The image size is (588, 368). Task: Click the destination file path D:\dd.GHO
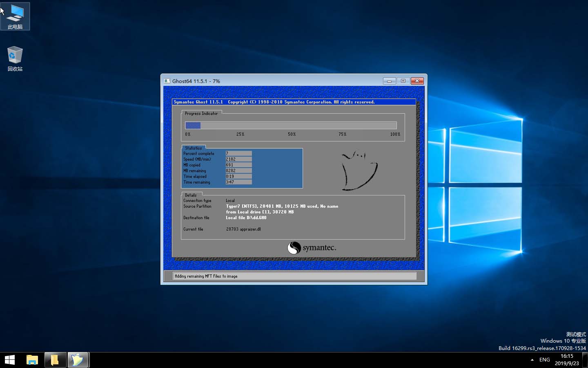(x=246, y=218)
